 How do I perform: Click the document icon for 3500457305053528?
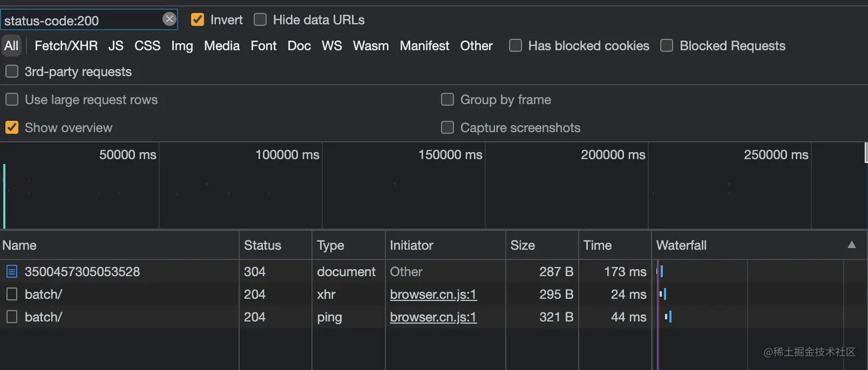(12, 271)
